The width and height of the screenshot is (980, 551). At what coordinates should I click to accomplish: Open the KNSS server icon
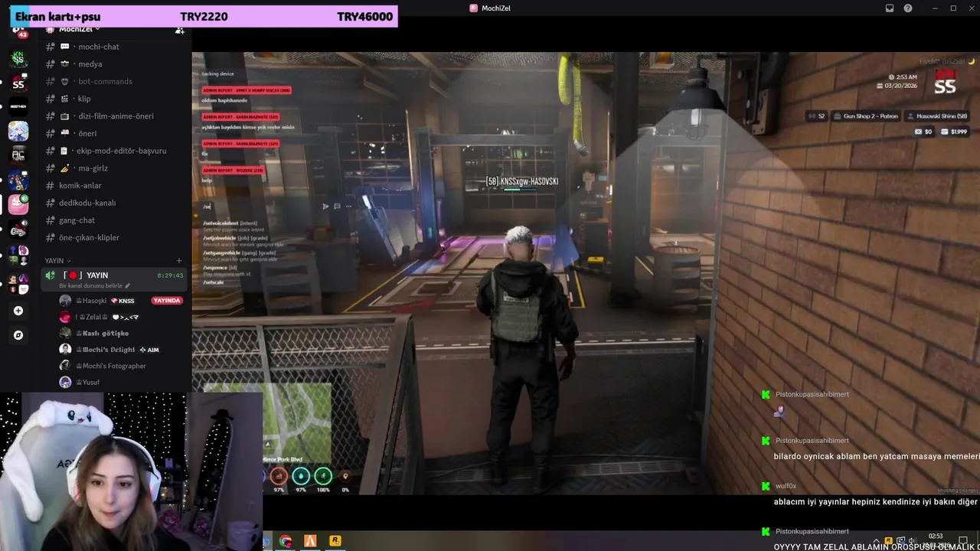coord(18,58)
